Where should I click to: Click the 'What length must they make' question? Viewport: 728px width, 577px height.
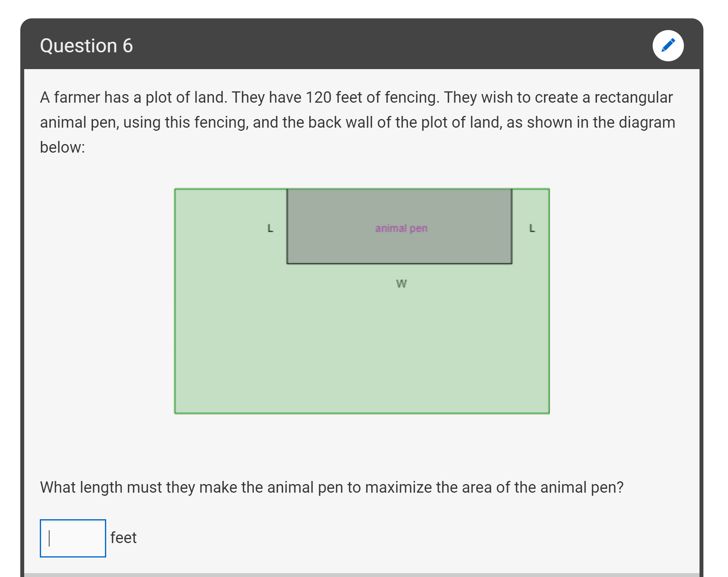click(x=332, y=487)
